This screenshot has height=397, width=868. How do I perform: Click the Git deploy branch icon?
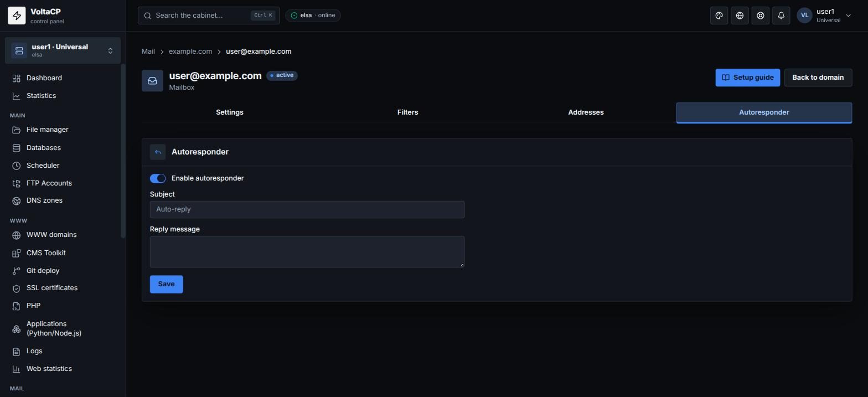[x=17, y=271]
